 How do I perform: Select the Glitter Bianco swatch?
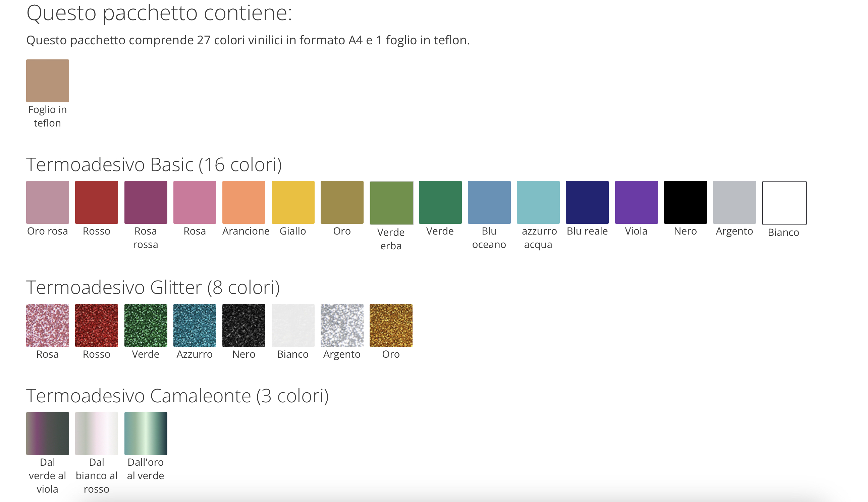(293, 325)
